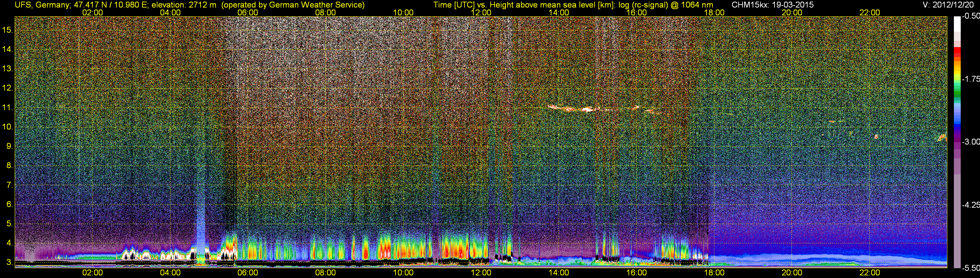Click the 11. km height axis label
Image resolution: width=980 pixels, height=278 pixels.
click(7, 107)
